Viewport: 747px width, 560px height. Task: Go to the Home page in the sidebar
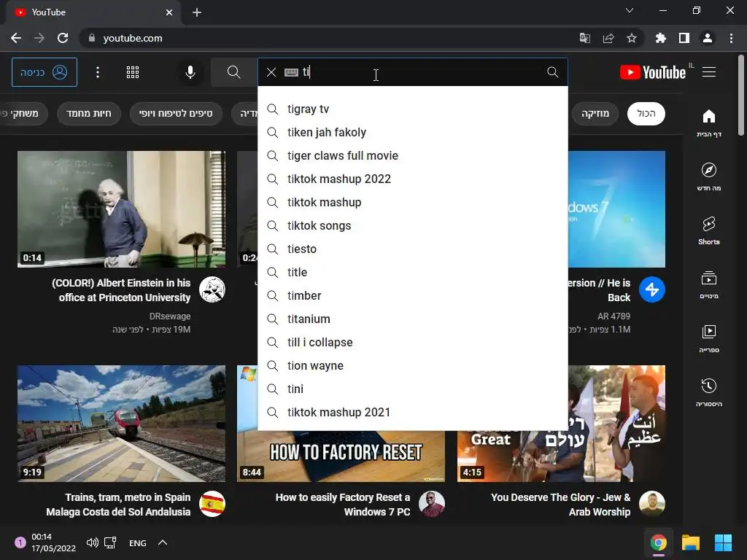tap(709, 122)
